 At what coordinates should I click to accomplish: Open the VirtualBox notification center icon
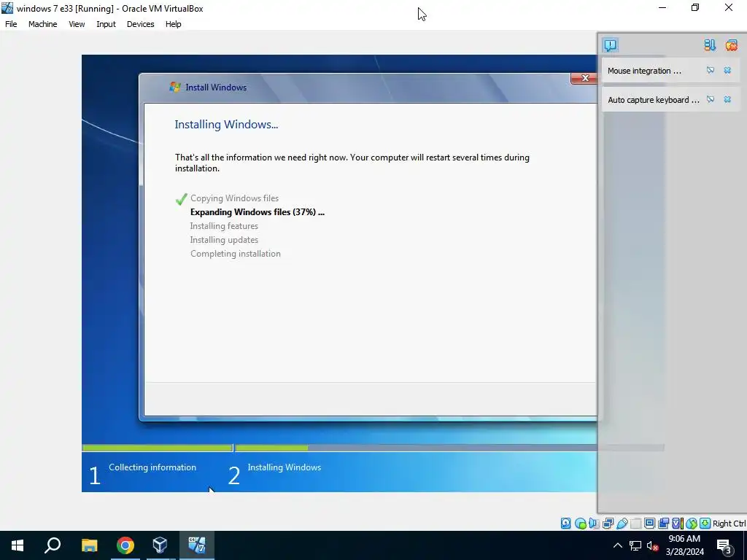(x=611, y=45)
